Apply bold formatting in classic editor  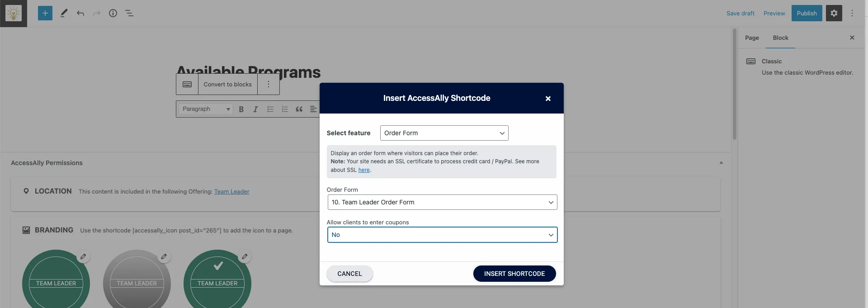241,109
